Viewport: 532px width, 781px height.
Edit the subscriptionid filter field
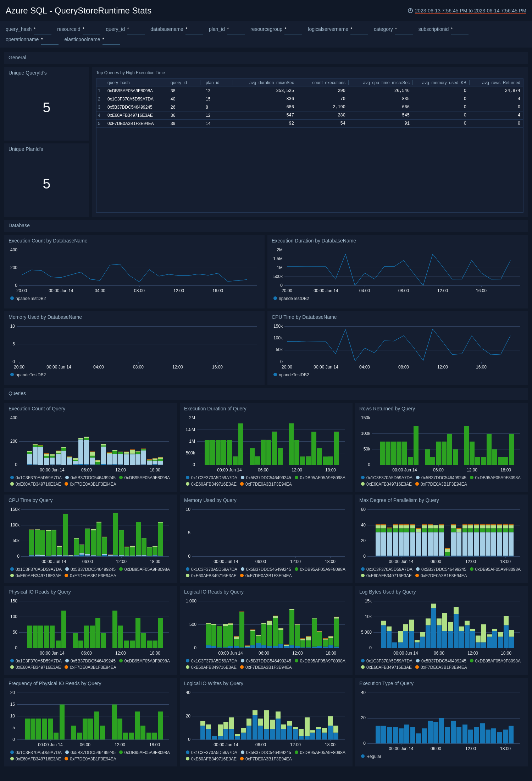click(460, 29)
